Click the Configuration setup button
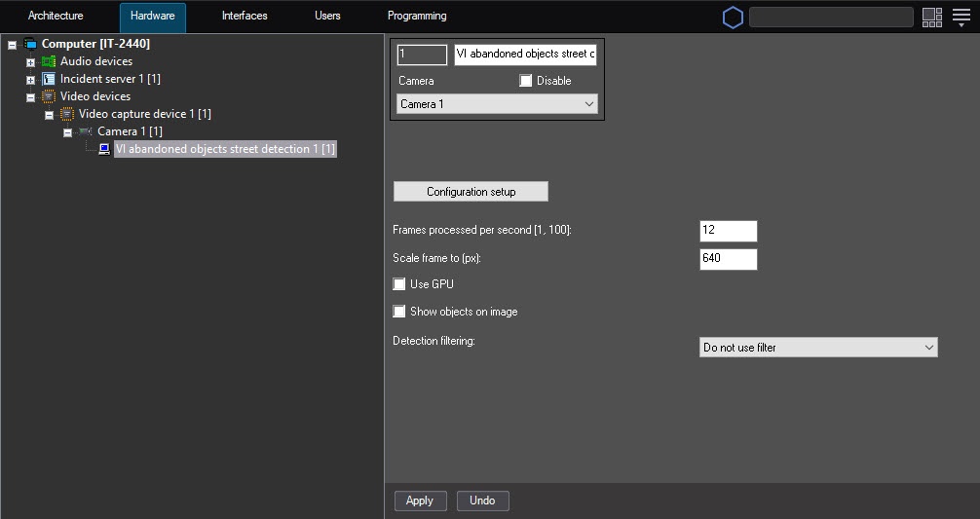This screenshot has width=980, height=519. [x=471, y=192]
